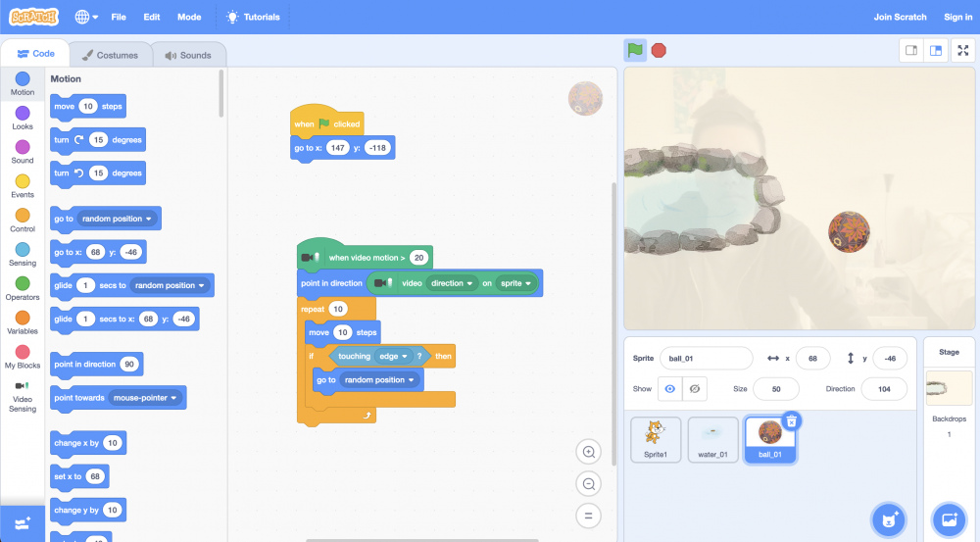Select the Sound block category
This screenshot has width=980, height=542.
point(23,152)
